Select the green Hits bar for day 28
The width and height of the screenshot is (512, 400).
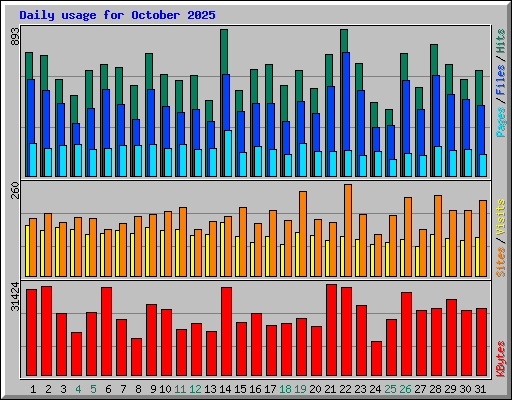(x=434, y=60)
